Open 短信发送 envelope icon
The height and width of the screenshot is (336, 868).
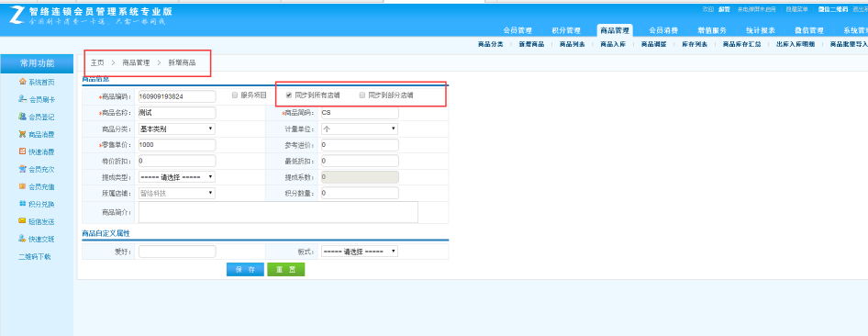click(x=23, y=221)
